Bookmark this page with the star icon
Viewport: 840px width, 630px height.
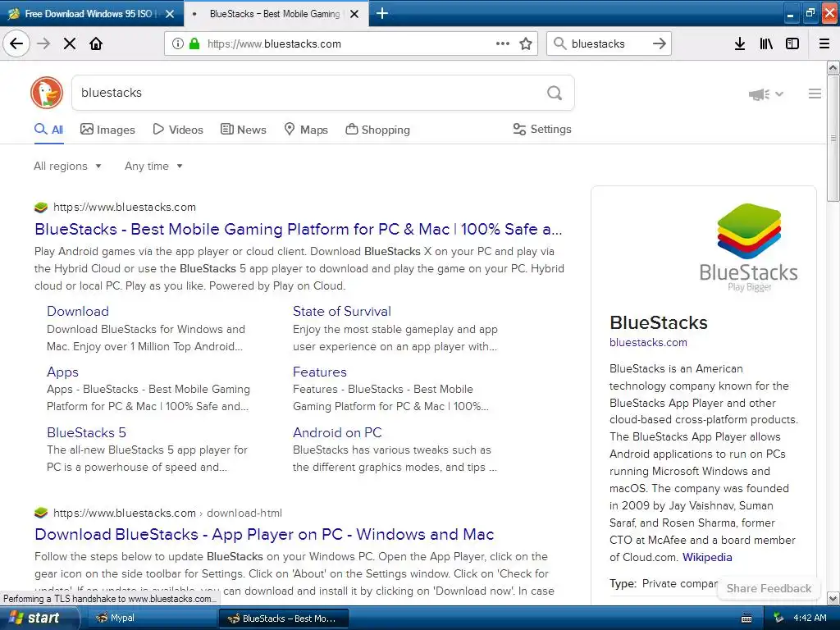click(x=526, y=43)
